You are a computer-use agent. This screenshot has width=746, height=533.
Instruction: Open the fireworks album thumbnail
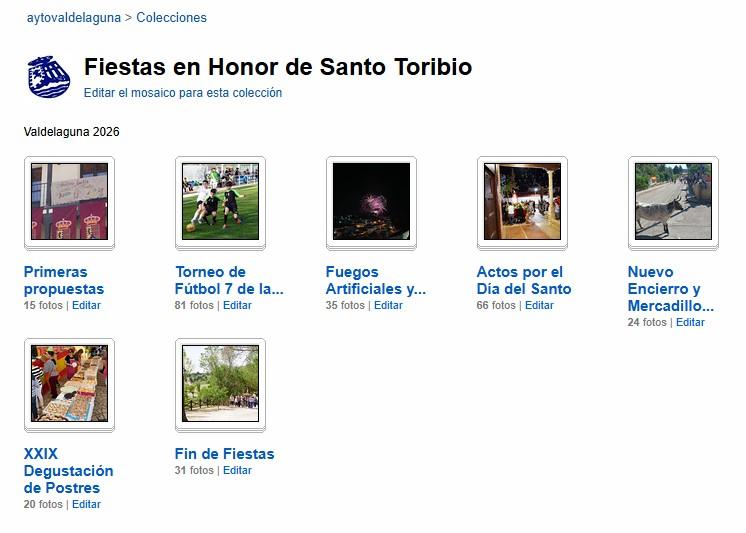coord(372,201)
